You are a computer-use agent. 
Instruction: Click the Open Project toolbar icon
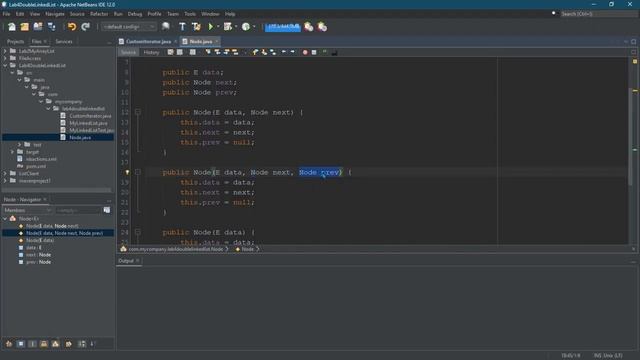point(38,27)
